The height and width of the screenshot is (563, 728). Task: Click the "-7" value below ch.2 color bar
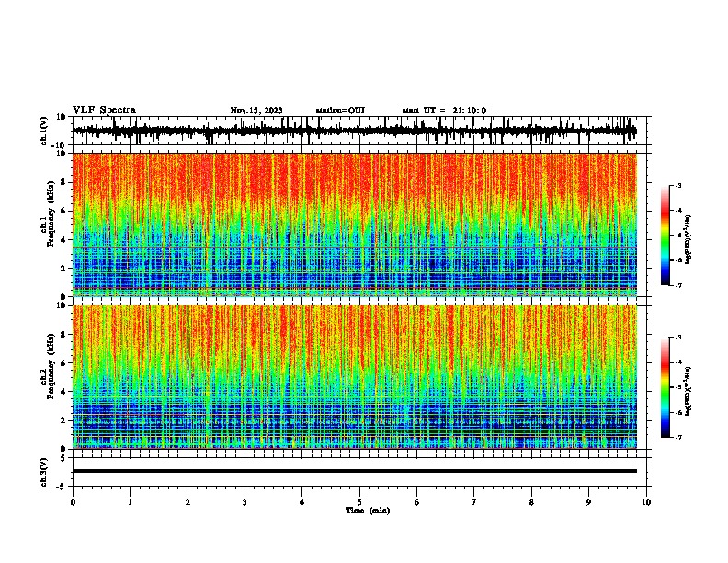click(x=678, y=437)
